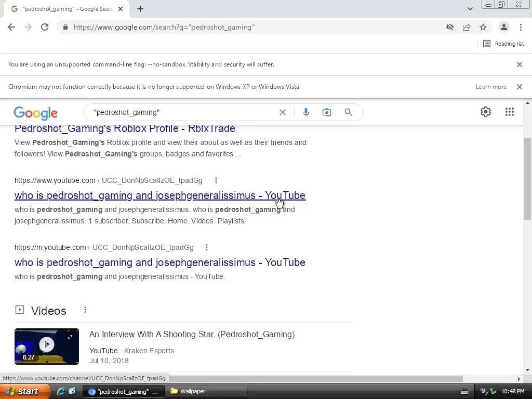Dismiss the Windows XP unsupported warning

coord(519,87)
